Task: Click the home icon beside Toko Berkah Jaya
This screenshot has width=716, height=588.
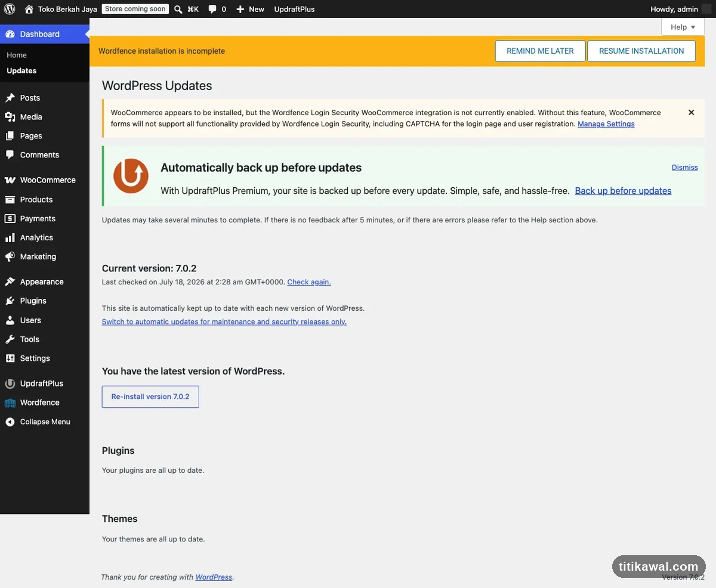Action: point(29,9)
